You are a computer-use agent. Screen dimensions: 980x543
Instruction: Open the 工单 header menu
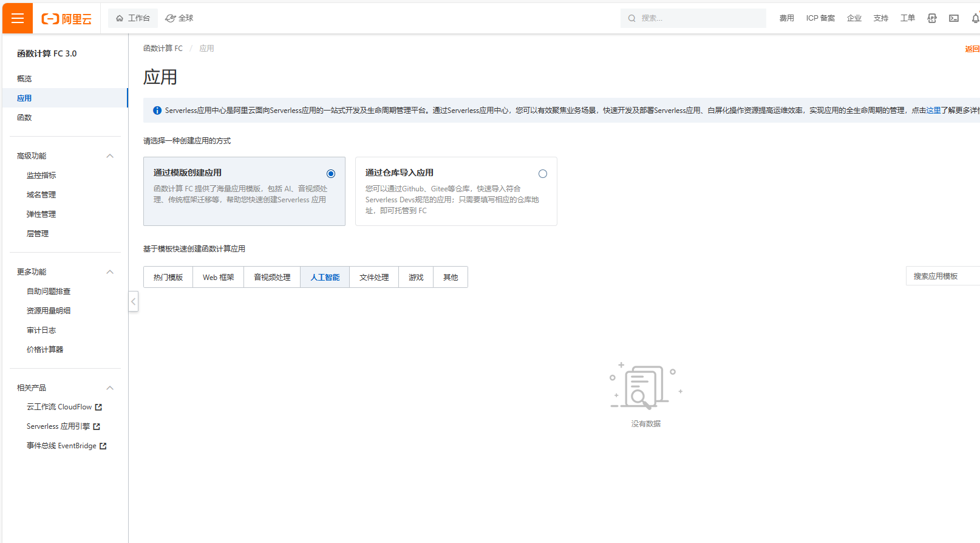908,18
